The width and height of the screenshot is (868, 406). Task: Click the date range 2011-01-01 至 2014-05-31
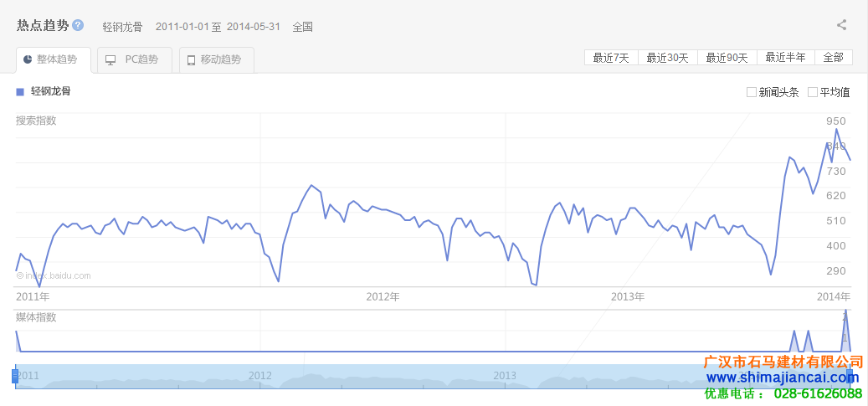218,27
